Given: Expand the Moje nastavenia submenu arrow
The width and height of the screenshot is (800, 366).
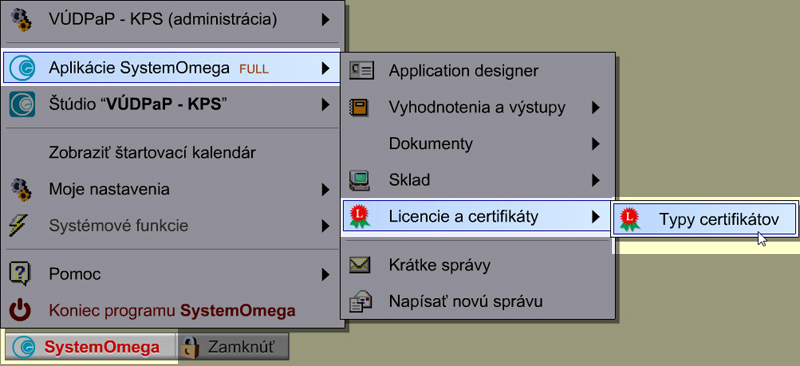Looking at the screenshot, I should 325,190.
